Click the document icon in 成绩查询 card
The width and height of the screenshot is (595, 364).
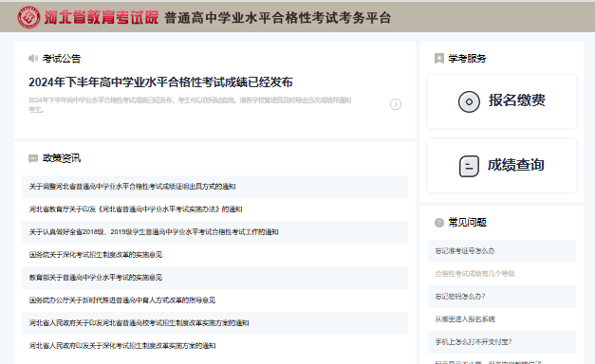point(469,166)
